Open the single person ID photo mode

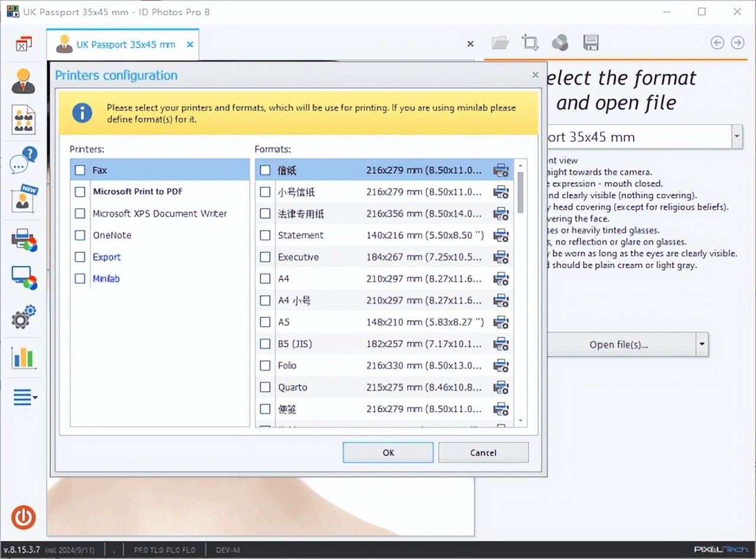point(23,82)
